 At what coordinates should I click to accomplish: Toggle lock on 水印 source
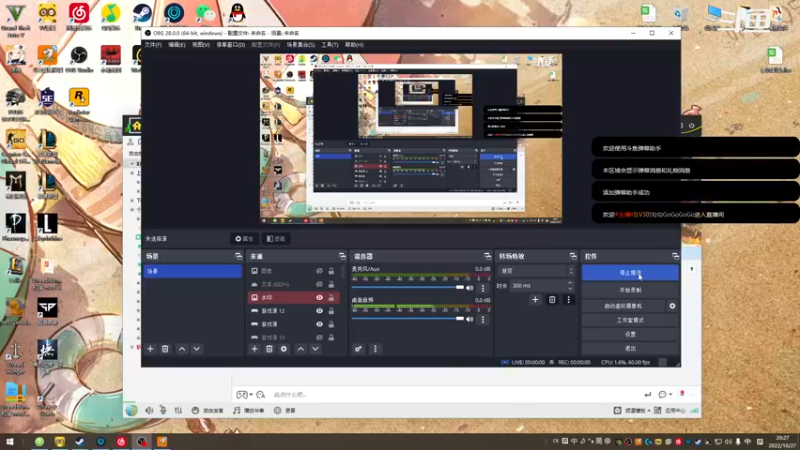[x=331, y=297]
